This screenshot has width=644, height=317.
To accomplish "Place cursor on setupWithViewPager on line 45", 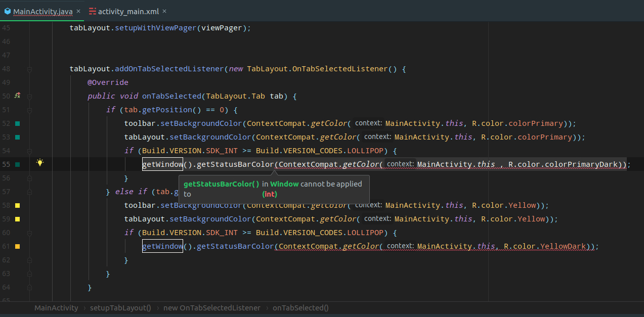I will coord(156,28).
